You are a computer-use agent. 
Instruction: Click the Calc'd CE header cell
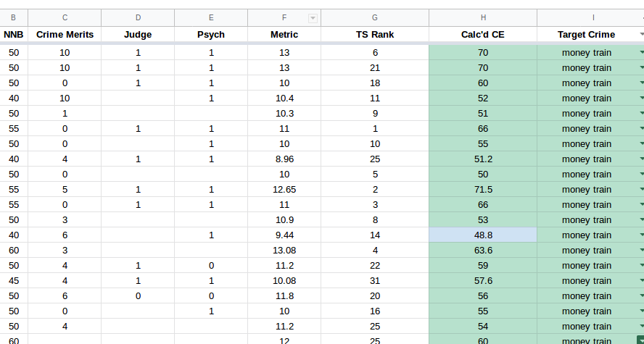(x=483, y=35)
